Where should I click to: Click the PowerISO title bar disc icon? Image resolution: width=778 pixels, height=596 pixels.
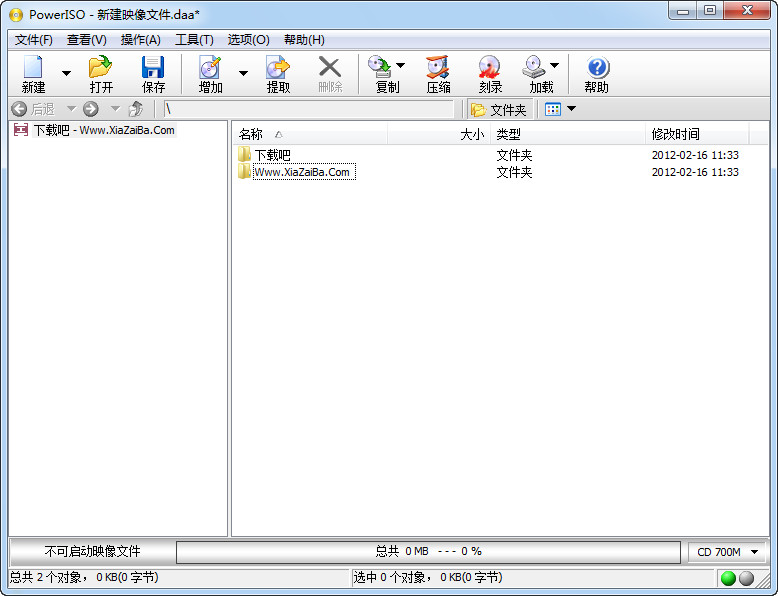tap(16, 15)
